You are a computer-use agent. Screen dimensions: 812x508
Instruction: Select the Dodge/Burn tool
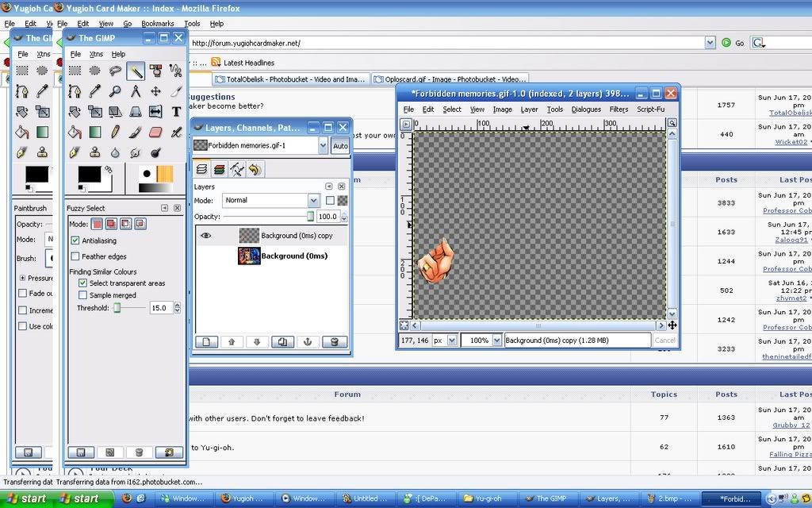coord(156,152)
